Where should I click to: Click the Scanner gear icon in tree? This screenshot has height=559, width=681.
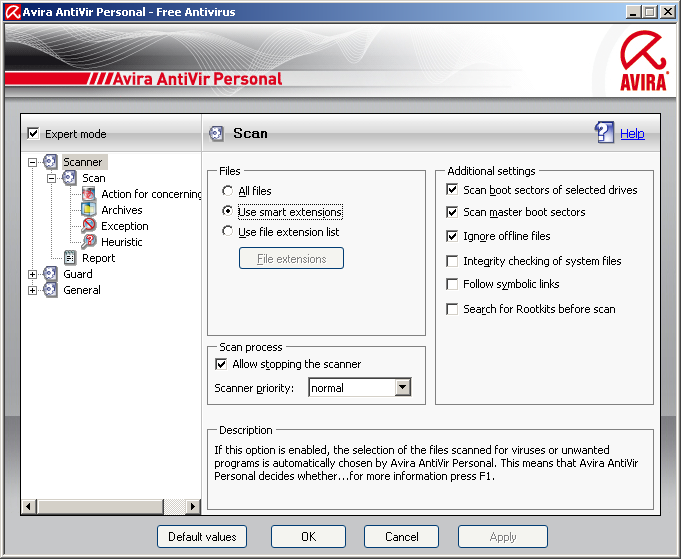(x=50, y=162)
